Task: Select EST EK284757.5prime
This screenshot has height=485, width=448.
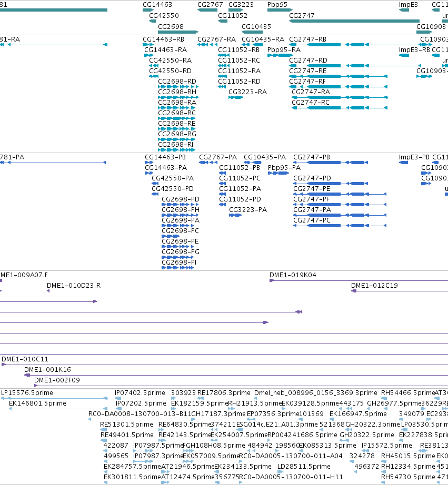Action: 132,467
